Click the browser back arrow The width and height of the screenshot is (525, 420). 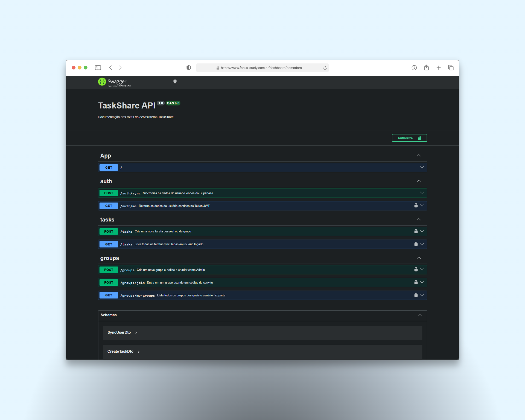[x=110, y=68]
